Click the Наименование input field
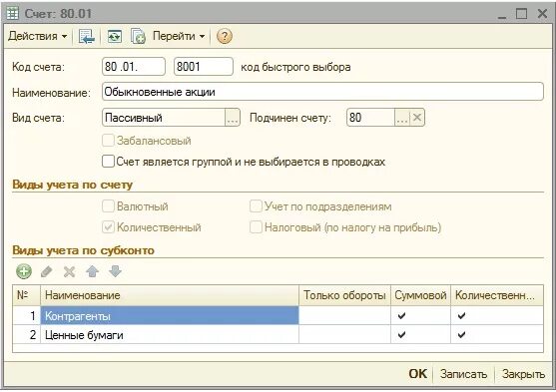Screen dimensions: 556x392 coord(322,92)
